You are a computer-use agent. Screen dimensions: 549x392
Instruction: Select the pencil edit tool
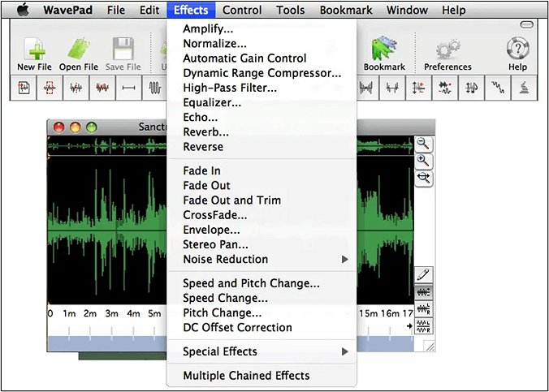pos(424,275)
